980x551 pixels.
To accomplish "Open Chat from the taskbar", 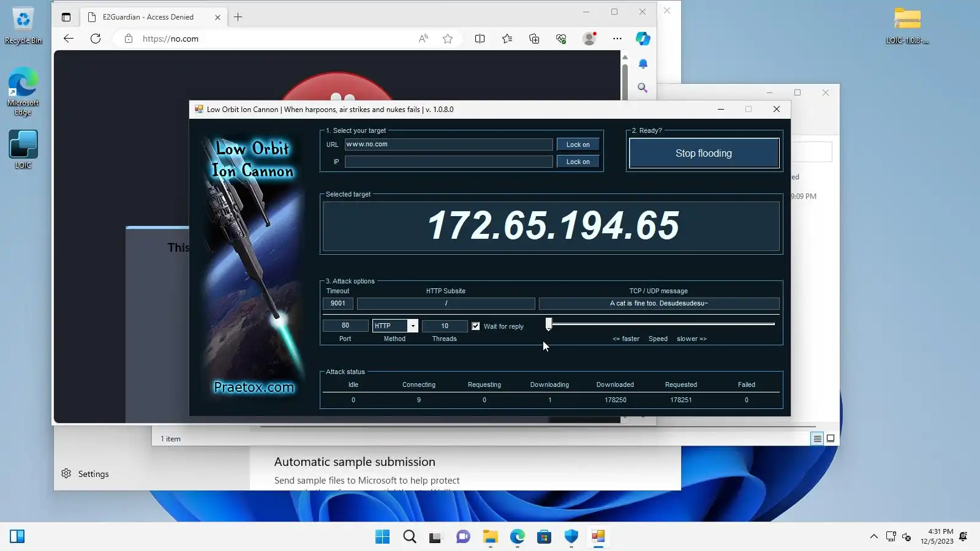I will [463, 537].
